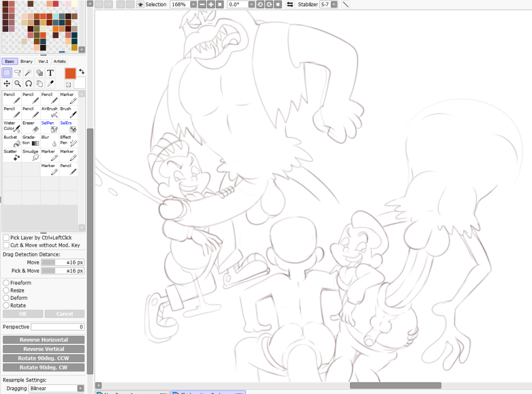Select the rectangular Selection tool
This screenshot has width=532, height=394.
(7, 73)
